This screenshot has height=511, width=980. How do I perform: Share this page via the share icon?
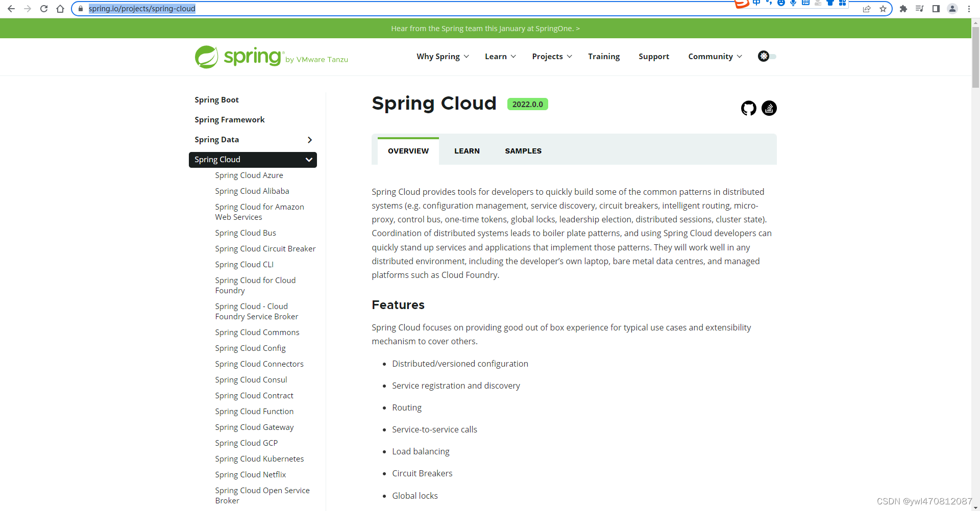[x=867, y=9]
